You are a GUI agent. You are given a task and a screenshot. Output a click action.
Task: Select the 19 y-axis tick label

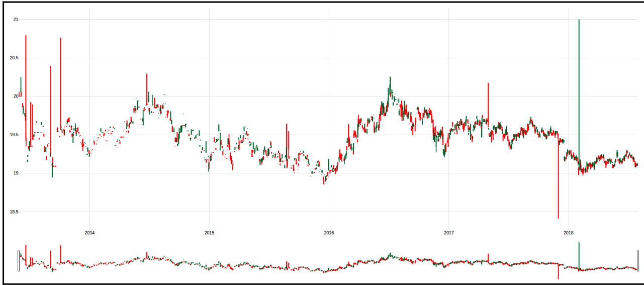(x=16, y=173)
